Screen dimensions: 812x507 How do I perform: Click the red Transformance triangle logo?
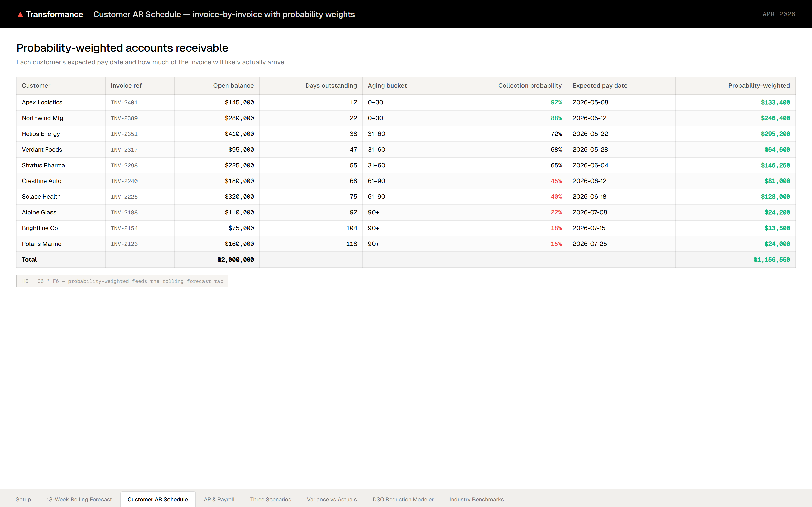[x=21, y=14]
